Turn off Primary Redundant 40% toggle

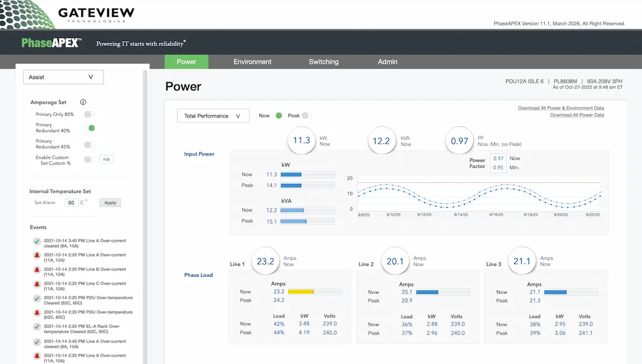[x=89, y=128]
